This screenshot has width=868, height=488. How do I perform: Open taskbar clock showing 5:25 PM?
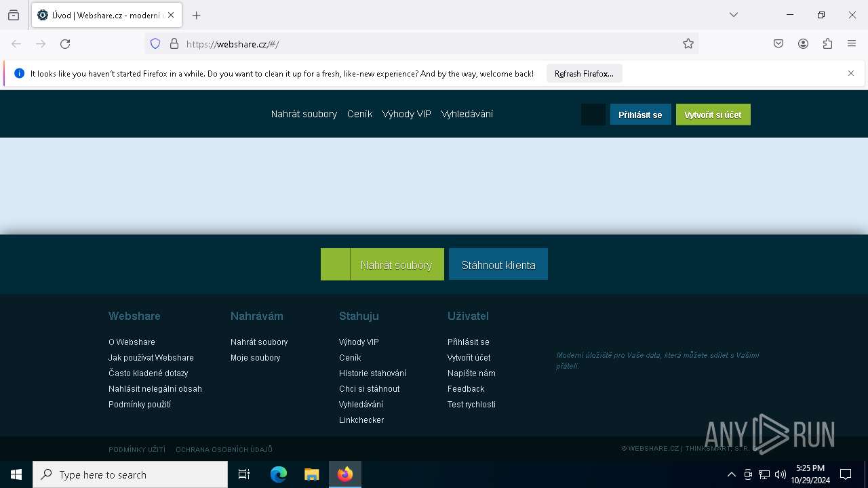click(x=810, y=474)
